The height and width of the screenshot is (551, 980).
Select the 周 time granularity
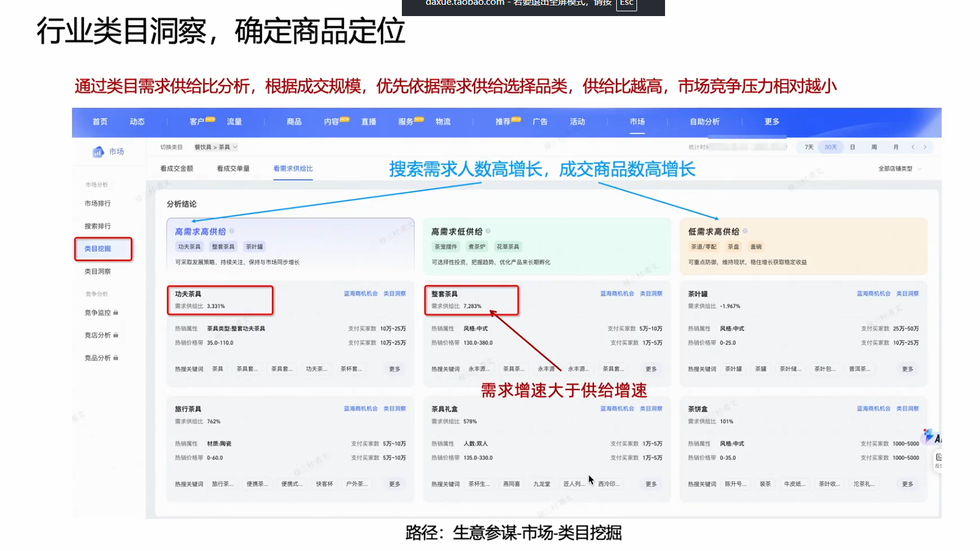coord(874,147)
